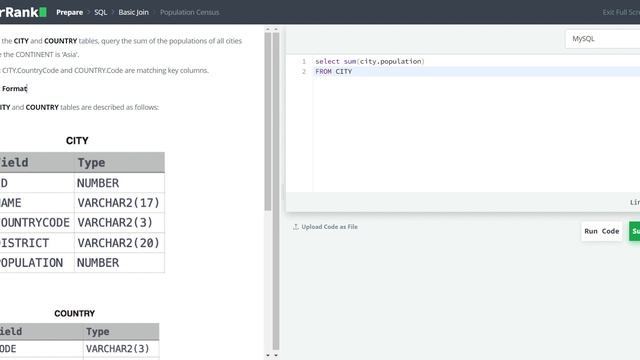Select the CITY table heading
640x360 pixels.
77,140
